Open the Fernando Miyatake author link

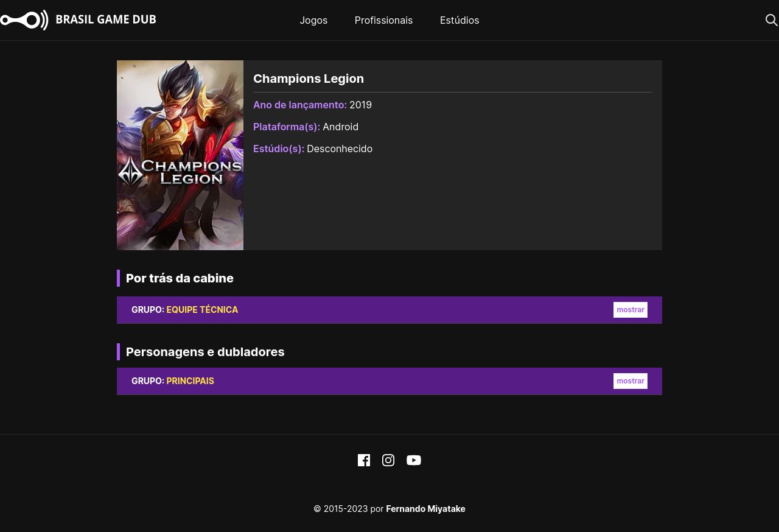tap(425, 509)
